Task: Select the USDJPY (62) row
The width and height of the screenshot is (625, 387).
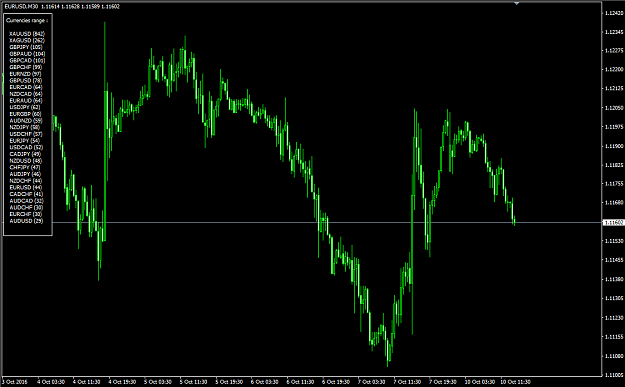Action: click(x=25, y=107)
